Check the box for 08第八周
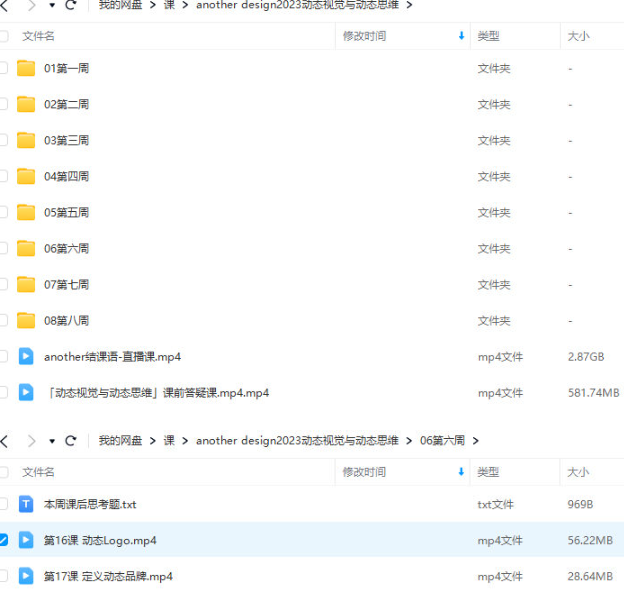Image resolution: width=624 pixels, height=589 pixels. 3,320
